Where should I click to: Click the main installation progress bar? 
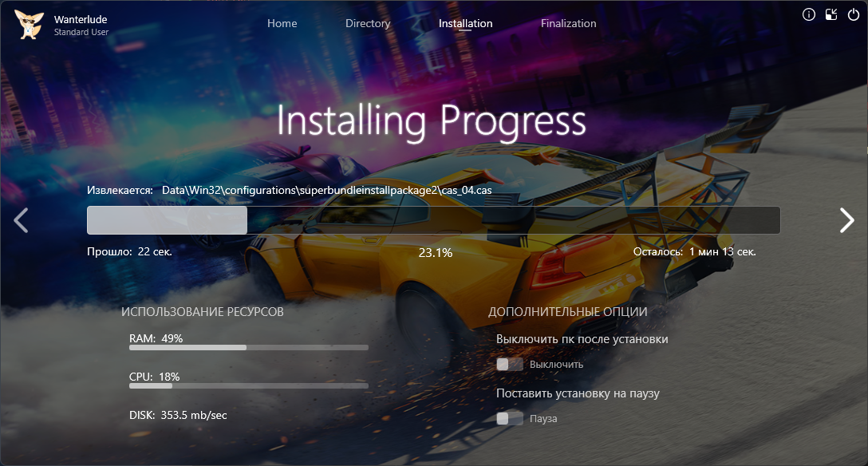(433, 220)
